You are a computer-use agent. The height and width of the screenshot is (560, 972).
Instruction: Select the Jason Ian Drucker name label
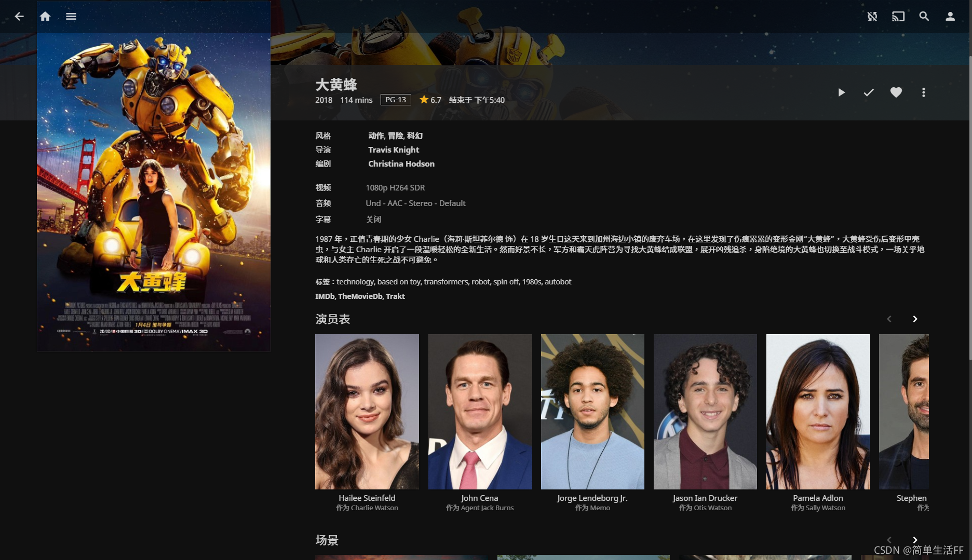[705, 498]
